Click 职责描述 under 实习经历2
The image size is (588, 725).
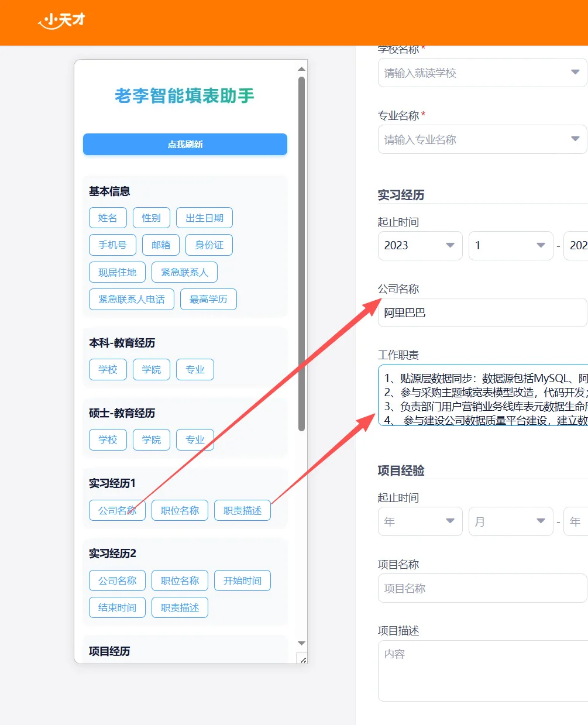180,607
